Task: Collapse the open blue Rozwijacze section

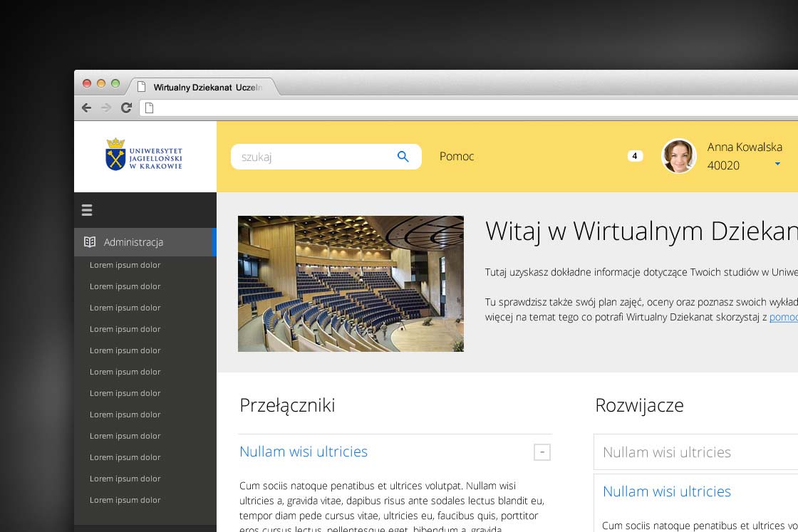Action: 667,491
